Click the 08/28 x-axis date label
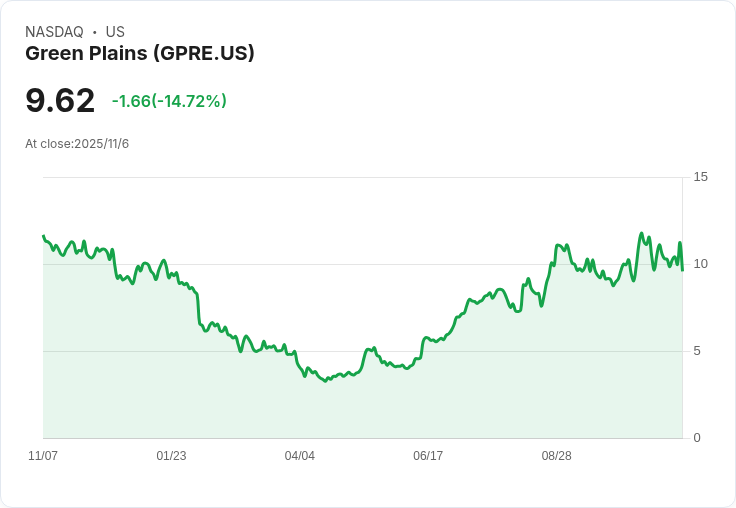Viewport: 736px width, 508px height. (557, 456)
